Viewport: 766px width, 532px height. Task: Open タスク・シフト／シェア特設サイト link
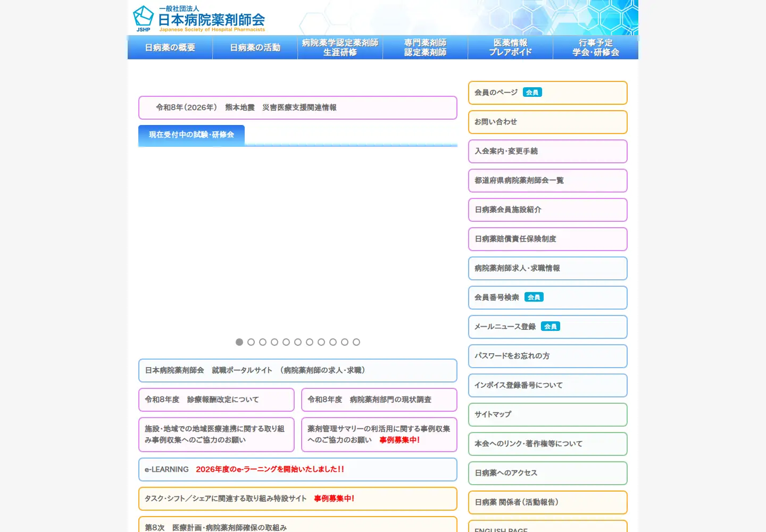(x=298, y=498)
